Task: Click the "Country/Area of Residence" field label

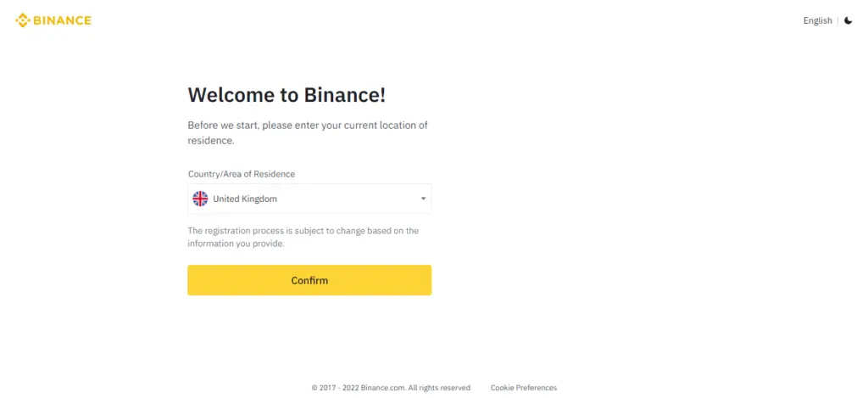Action: coord(242,174)
